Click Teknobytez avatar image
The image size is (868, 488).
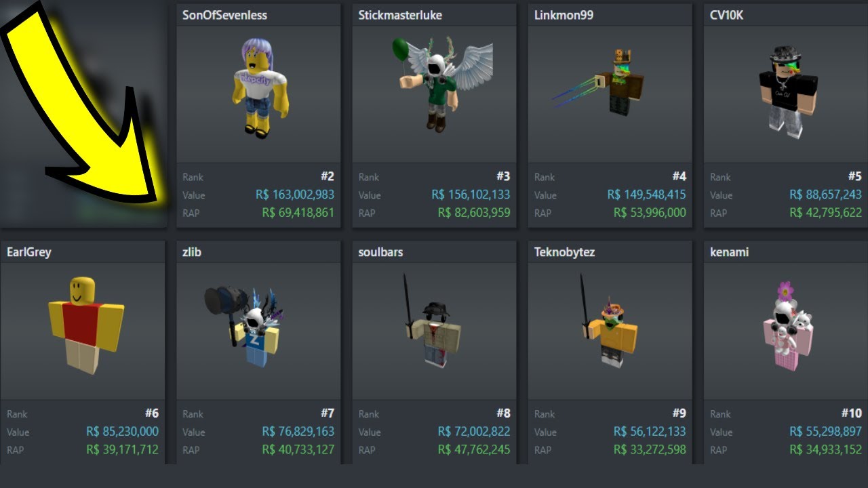(x=609, y=322)
